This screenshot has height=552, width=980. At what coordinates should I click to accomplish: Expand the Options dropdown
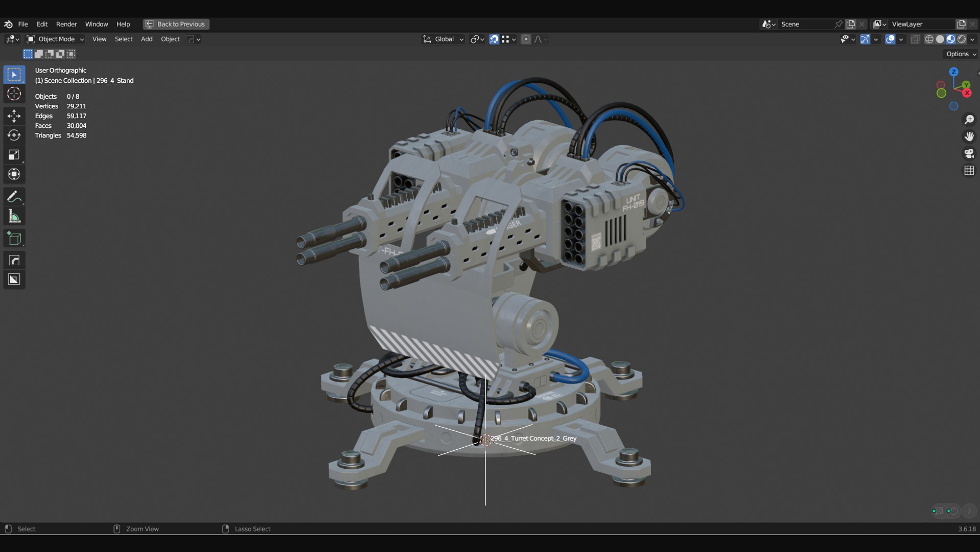pyautogui.click(x=961, y=54)
